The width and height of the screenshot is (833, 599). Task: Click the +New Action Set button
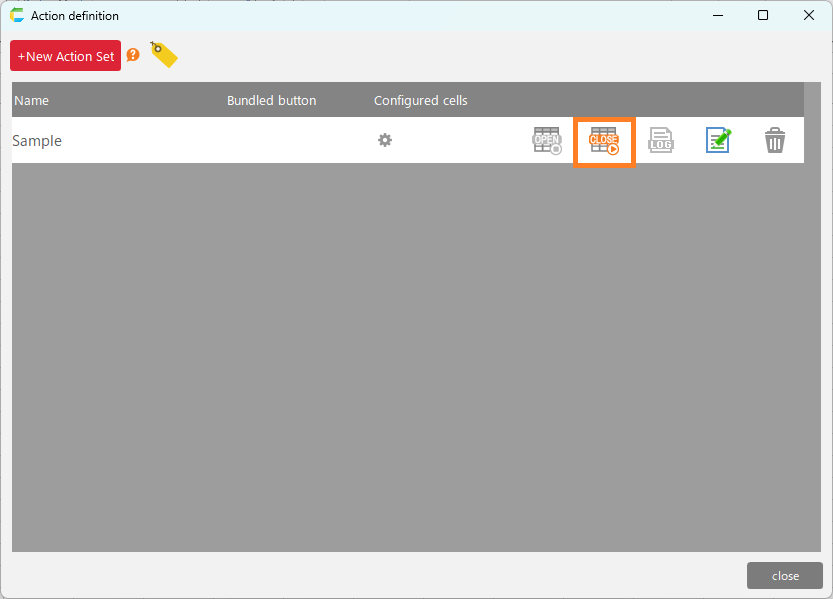pos(66,56)
